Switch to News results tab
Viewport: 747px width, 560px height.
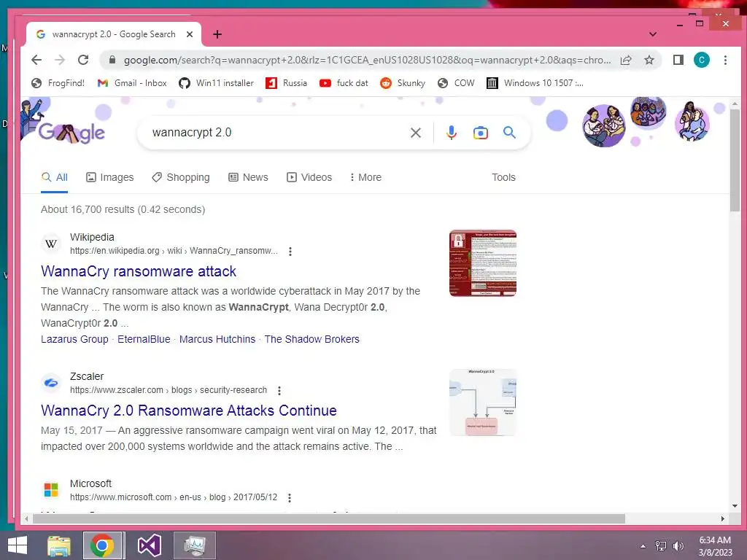pos(248,178)
